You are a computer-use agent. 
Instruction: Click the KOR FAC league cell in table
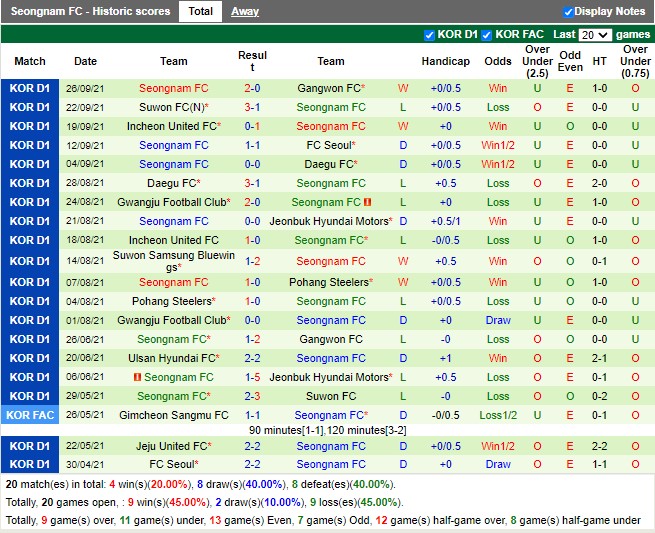coord(30,415)
